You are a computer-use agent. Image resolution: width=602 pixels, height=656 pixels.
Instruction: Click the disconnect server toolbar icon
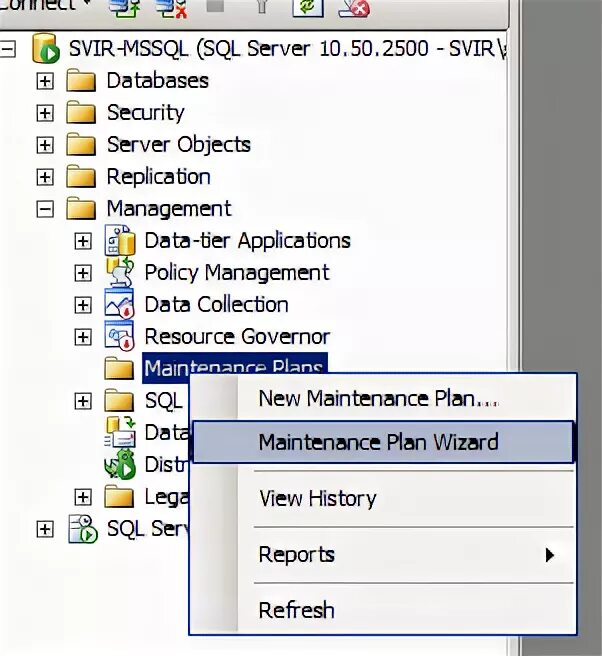[x=172, y=8]
